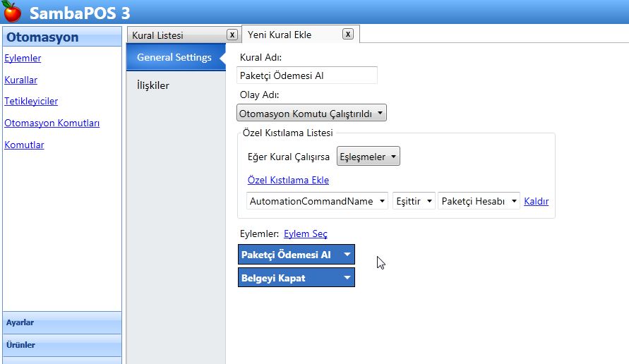
Task: Open the Eşittir operator dropdown
Action: (414, 201)
